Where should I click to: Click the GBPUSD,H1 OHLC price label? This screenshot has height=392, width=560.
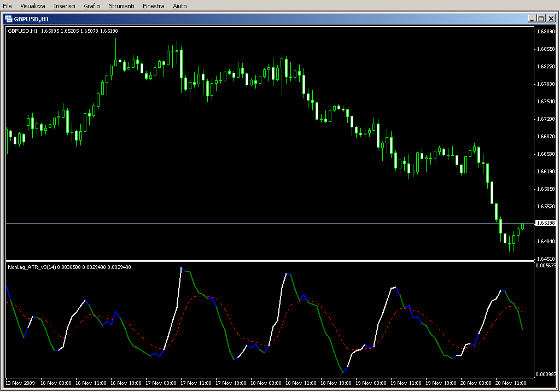63,31
